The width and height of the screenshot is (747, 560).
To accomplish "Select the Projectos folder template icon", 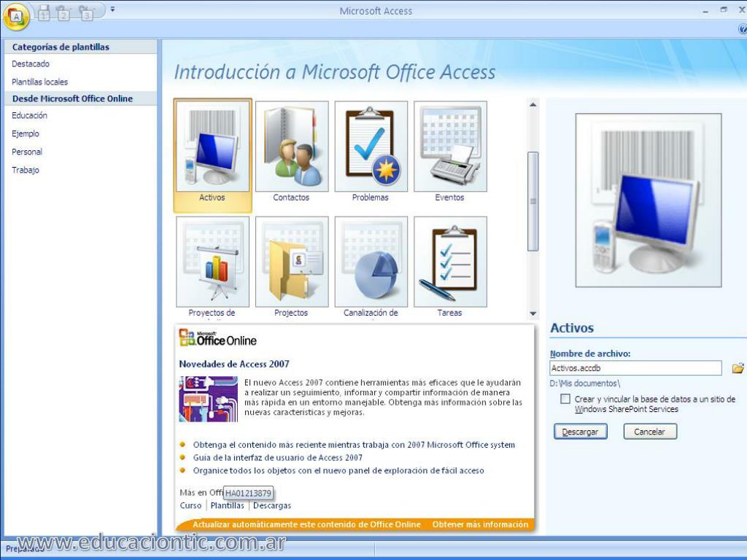I will click(x=292, y=262).
